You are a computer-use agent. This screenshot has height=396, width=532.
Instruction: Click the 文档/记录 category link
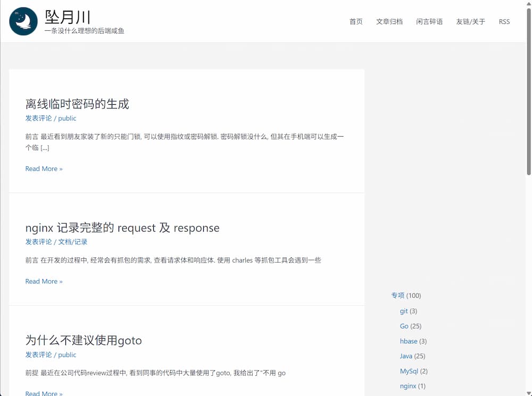pos(72,242)
